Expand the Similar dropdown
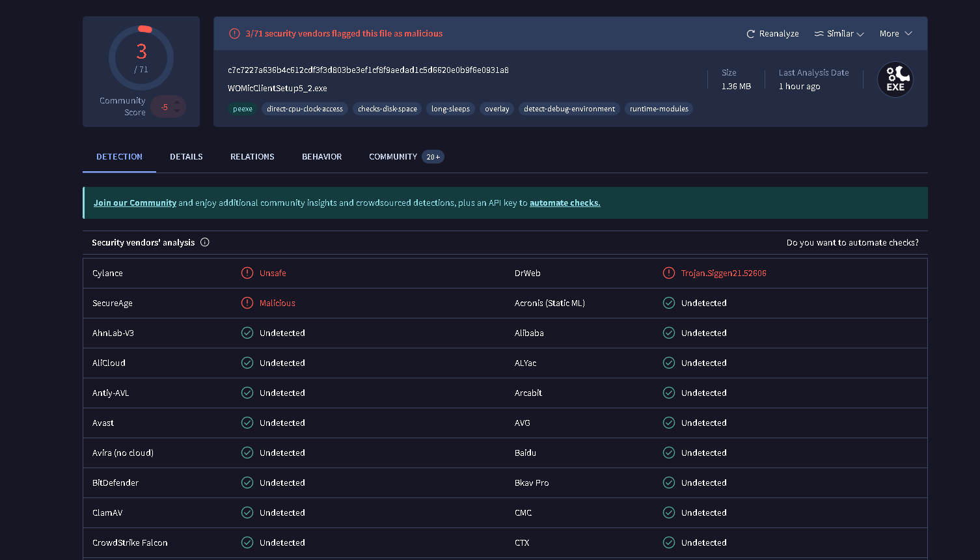 pyautogui.click(x=860, y=34)
